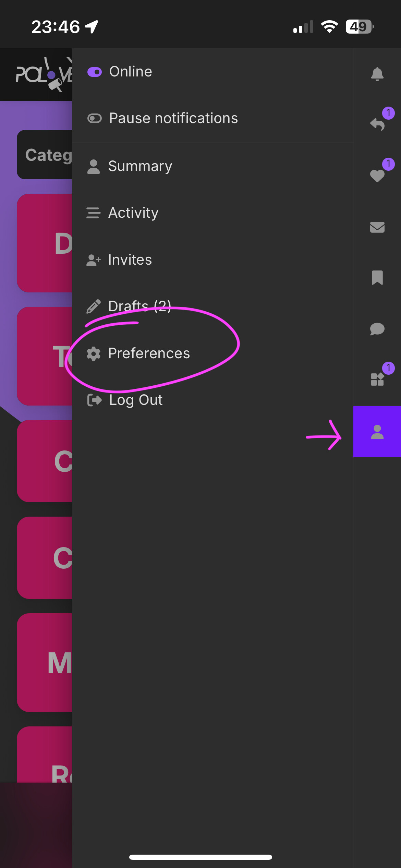Open Drafts (2)
This screenshot has width=401, height=868.
pyautogui.click(x=212, y=306)
